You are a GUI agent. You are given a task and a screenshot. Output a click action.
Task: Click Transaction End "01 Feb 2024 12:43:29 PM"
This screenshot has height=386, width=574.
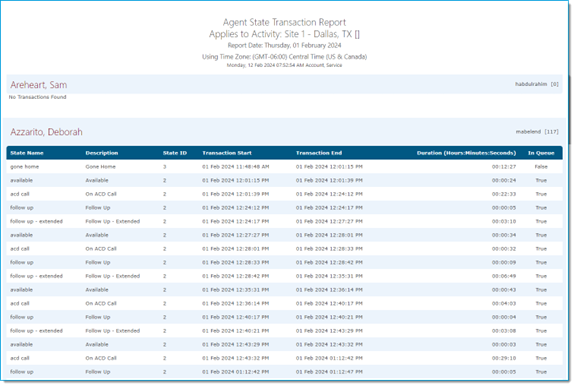click(329, 331)
